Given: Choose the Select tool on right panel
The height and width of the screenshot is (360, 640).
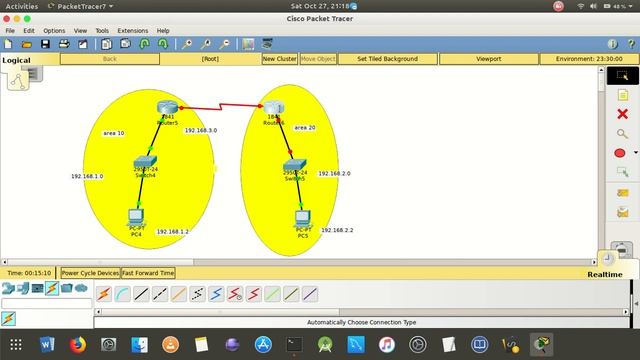Looking at the screenshot, I should pos(622,76).
